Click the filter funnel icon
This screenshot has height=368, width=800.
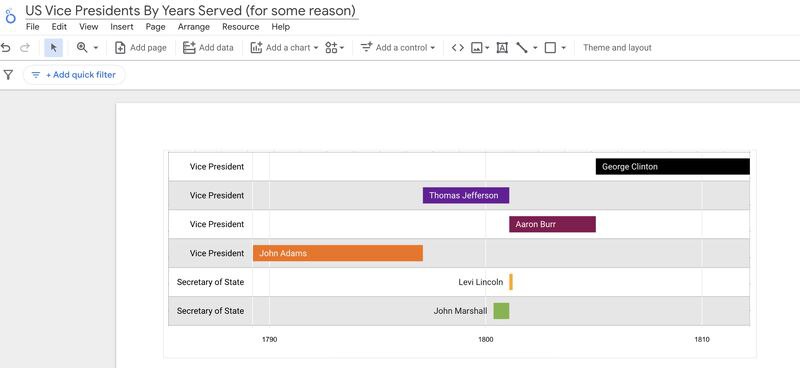(8, 75)
